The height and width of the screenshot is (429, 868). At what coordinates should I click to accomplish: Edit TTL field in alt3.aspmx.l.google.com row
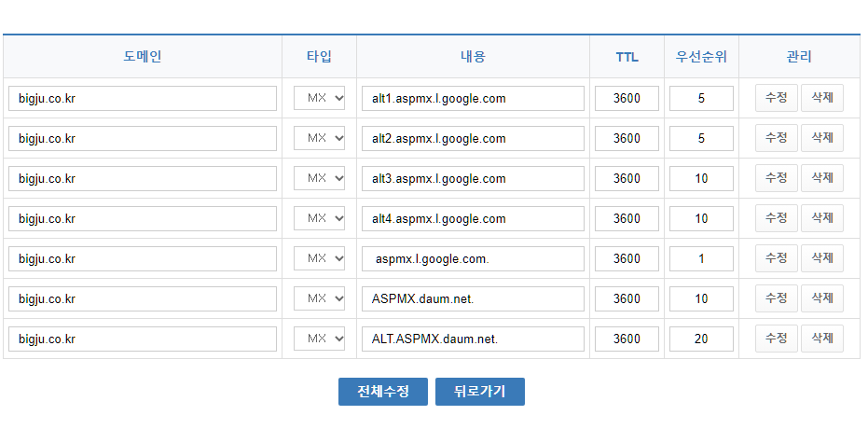[x=627, y=178]
